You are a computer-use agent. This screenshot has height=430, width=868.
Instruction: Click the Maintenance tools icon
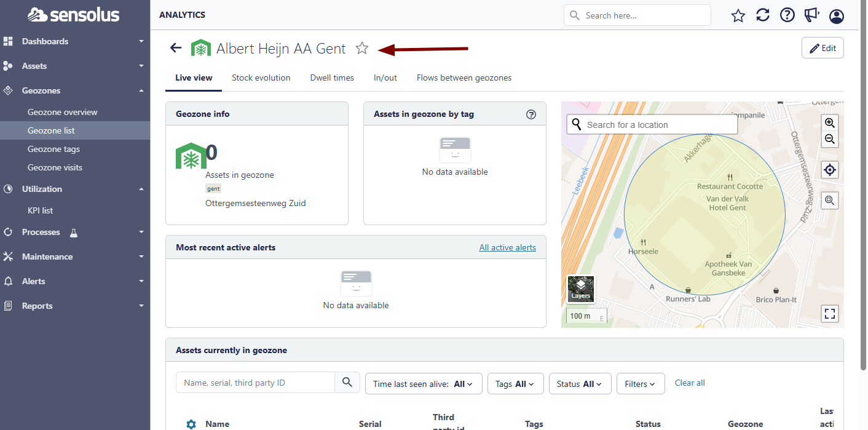8,257
